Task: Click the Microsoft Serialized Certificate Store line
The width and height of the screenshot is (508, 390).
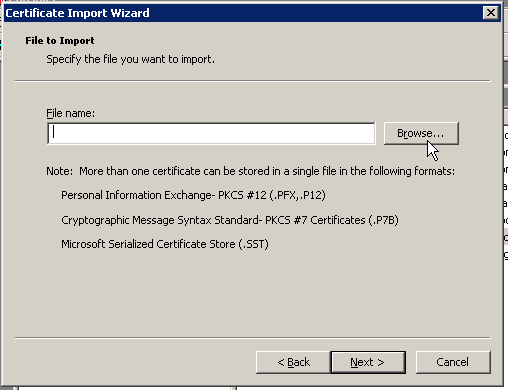Action: click(x=165, y=244)
